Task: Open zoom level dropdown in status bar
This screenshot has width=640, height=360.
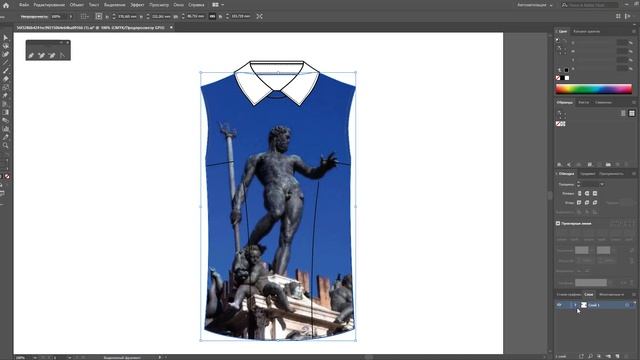Action: click(35, 358)
